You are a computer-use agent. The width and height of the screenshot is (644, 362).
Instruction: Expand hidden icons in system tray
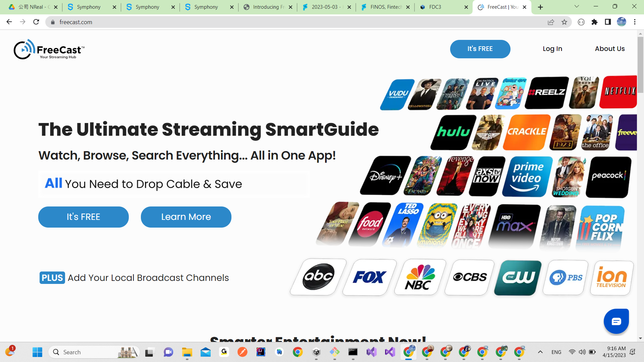coord(541,352)
